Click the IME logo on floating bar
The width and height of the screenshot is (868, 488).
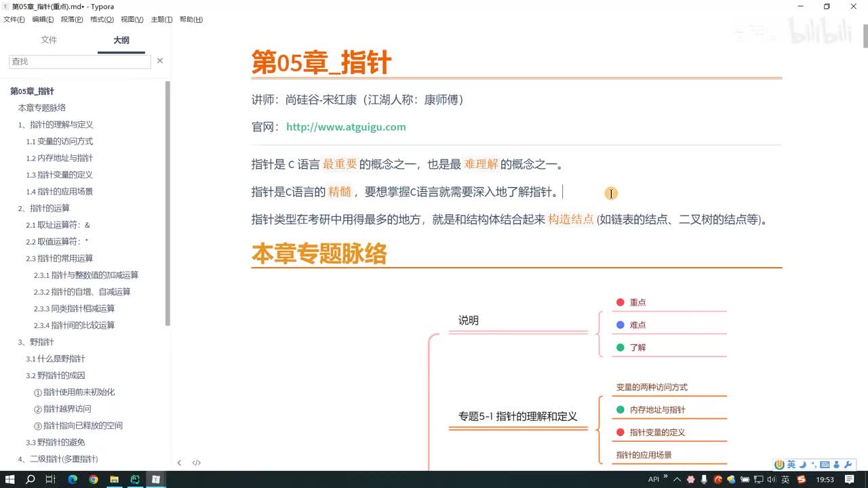tap(780, 464)
